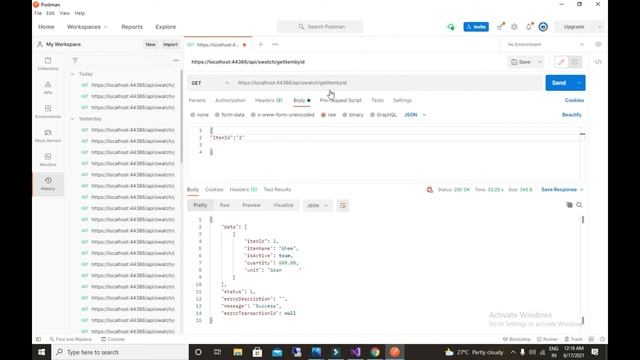The height and width of the screenshot is (360, 640).
Task: Open the settings gear icon in header
Action: pyautogui.click(x=514, y=27)
